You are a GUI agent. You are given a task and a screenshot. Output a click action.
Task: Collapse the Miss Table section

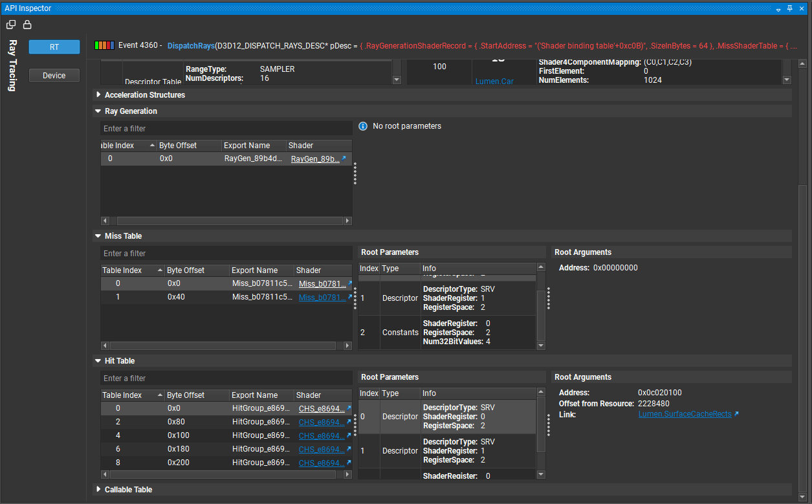click(98, 236)
